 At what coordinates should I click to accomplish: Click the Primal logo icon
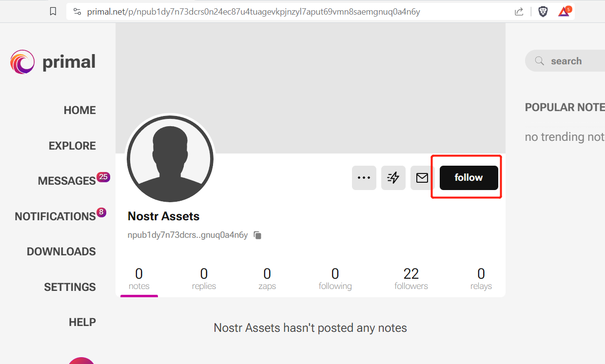click(x=22, y=62)
